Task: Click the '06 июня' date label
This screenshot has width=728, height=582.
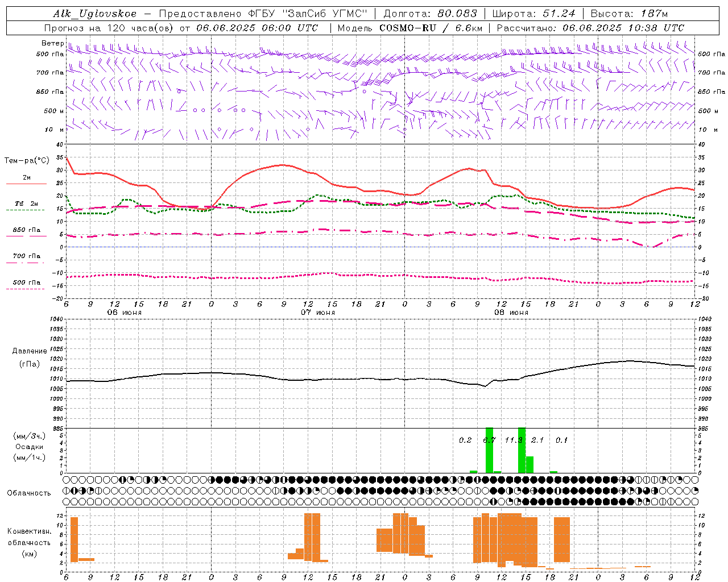Action: point(125,313)
